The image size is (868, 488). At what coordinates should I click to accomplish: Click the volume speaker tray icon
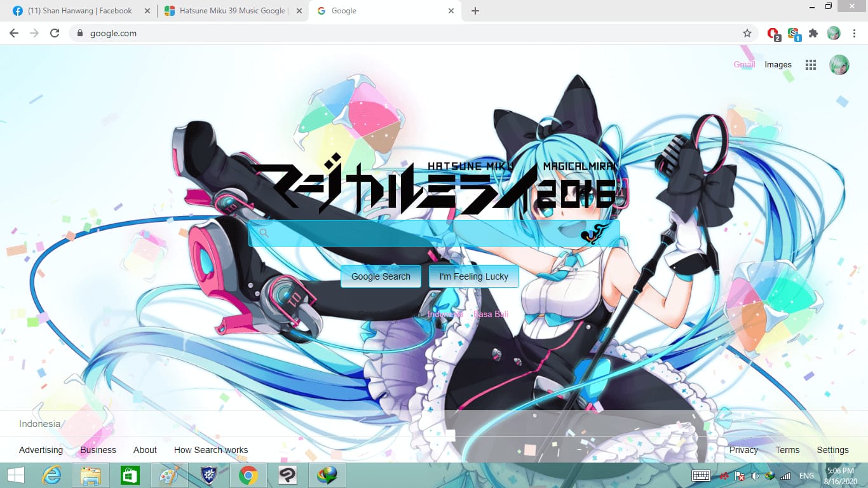point(756,476)
